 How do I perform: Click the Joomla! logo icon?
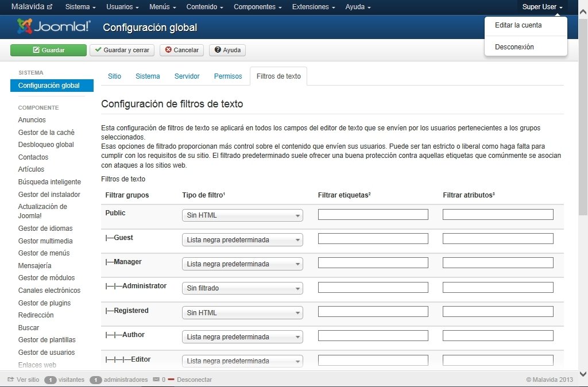tap(25, 26)
